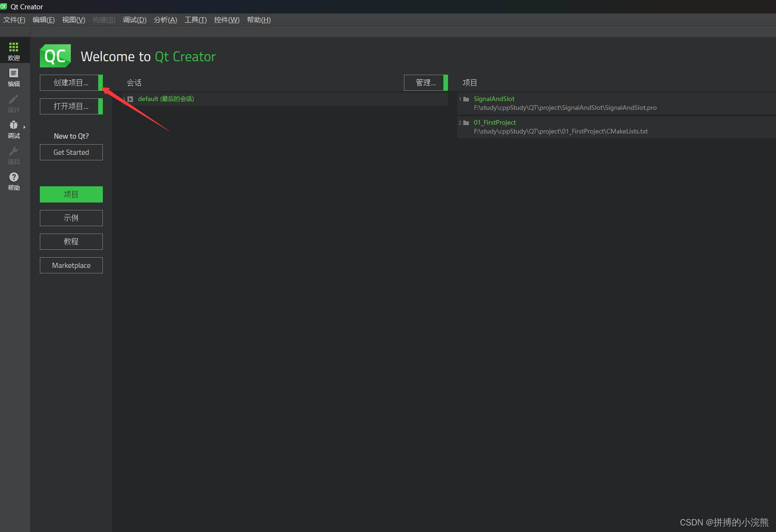776x532 pixels.
Task: Open the SignalAndSlot recent project
Action: pos(494,99)
